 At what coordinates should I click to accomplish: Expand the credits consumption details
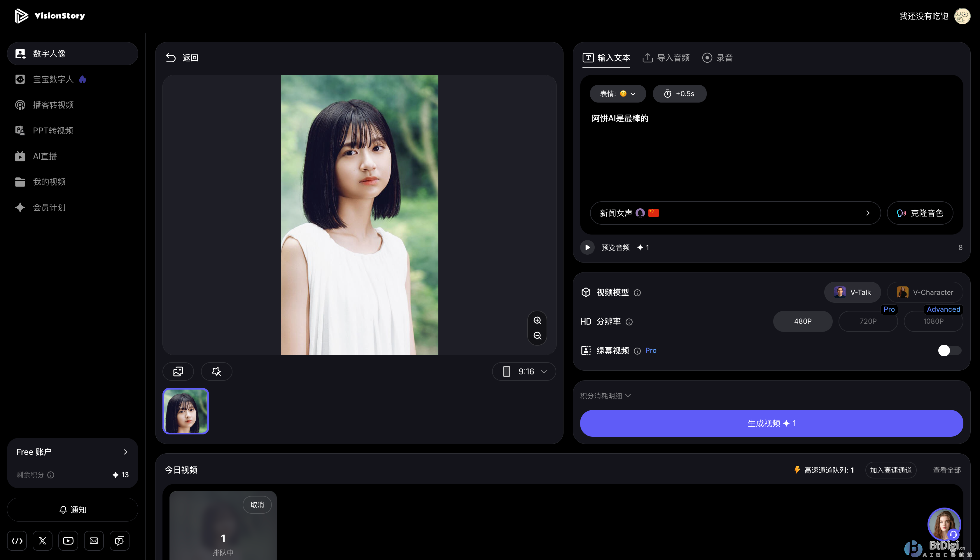point(605,396)
